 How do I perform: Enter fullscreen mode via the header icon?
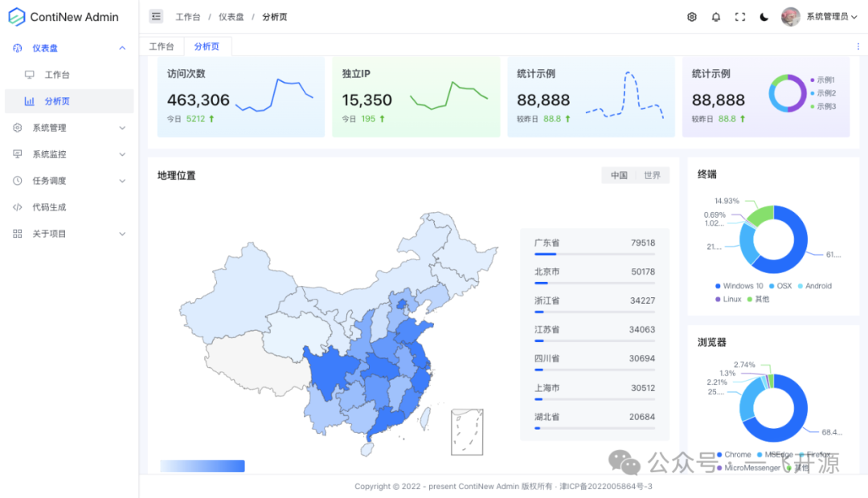[x=740, y=16]
